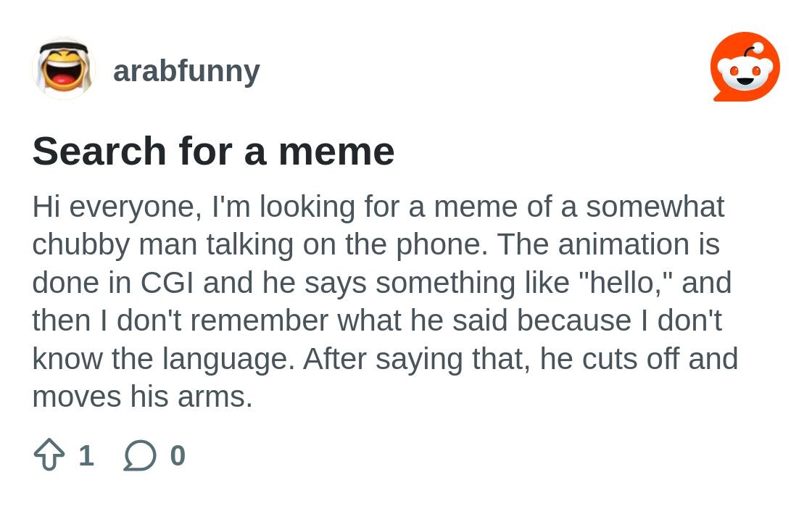Upvote the post with the arrow icon
Screen dimensions: 812x509
click(49, 455)
